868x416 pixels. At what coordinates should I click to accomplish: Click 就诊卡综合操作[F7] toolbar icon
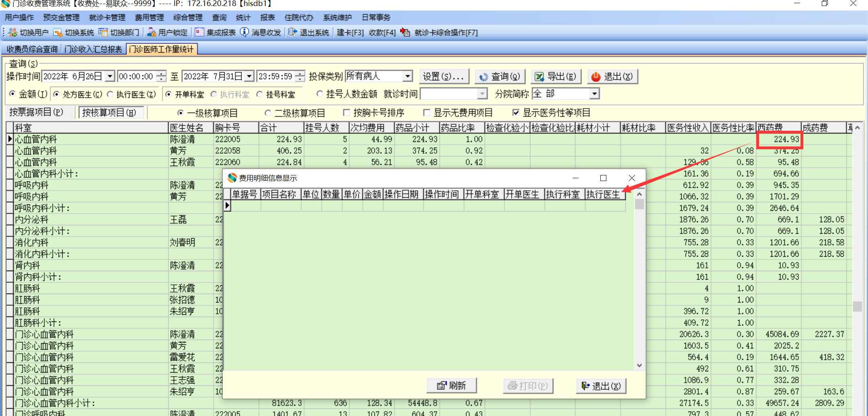tap(405, 32)
